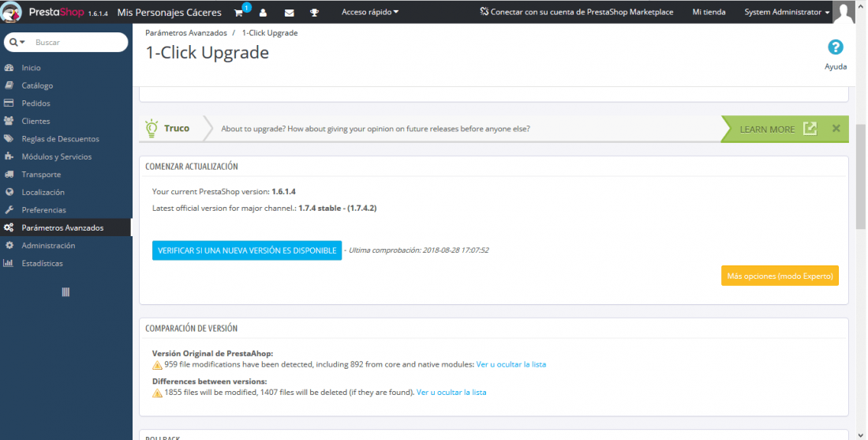The image size is (868, 440).
Task: Click the Ultima comprobación timestamp text
Action: coord(418,250)
